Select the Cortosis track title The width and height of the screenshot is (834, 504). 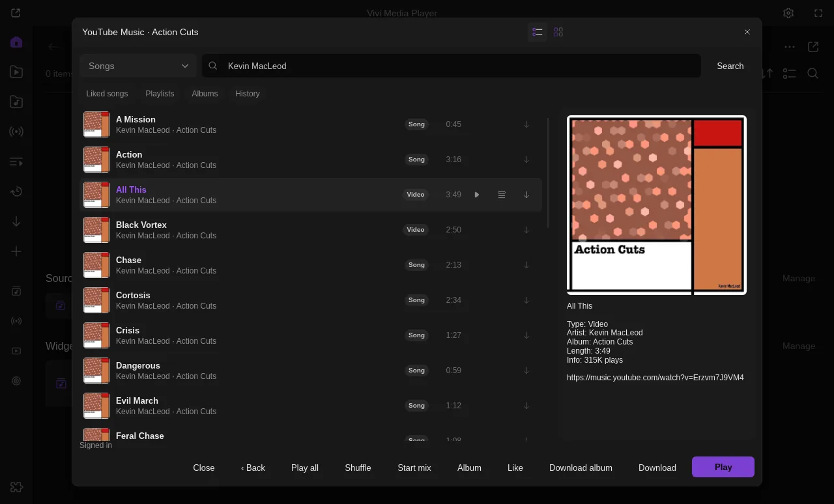pos(133,295)
